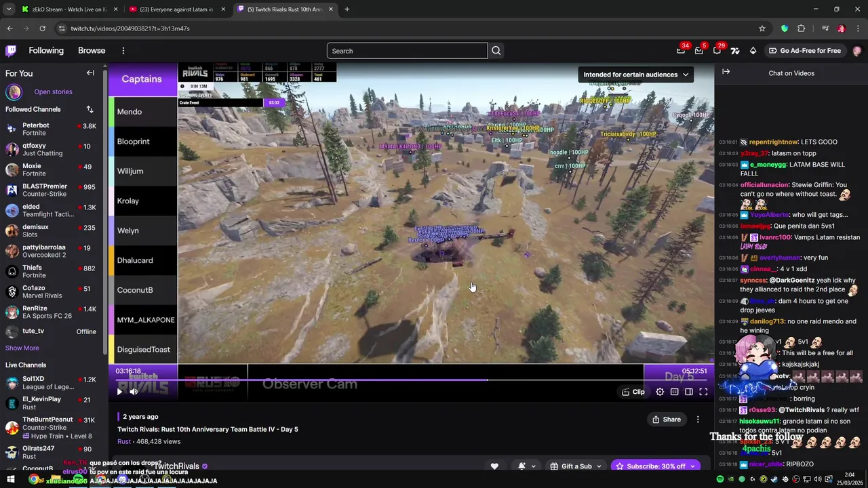Toggle theatre mode on the player
This screenshot has height=488, width=868.
pyautogui.click(x=688, y=392)
